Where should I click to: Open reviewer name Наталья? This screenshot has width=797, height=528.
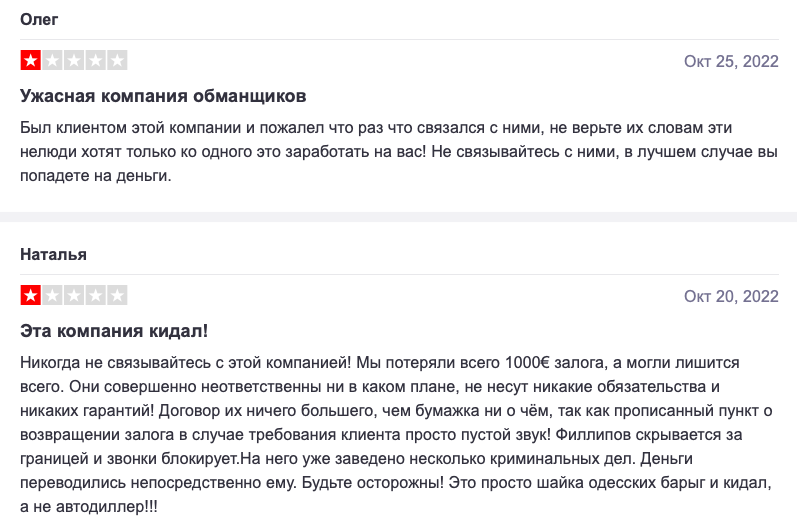point(53,254)
